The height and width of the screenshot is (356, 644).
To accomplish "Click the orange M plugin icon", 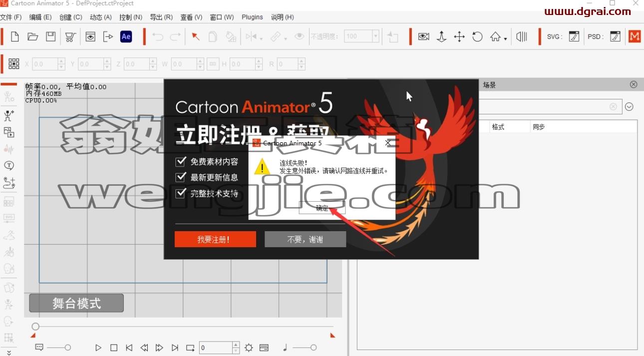I will (x=635, y=36).
